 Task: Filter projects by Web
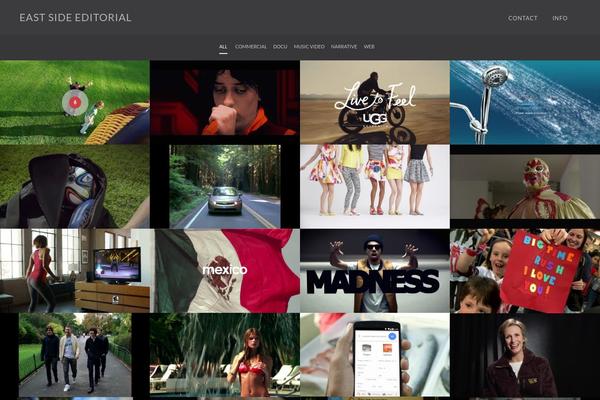tap(369, 46)
